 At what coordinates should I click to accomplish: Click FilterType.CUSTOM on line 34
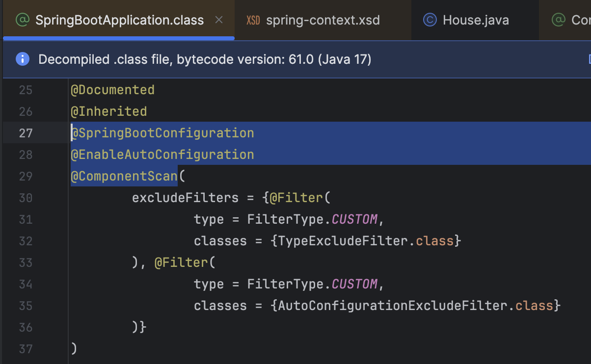tap(312, 285)
